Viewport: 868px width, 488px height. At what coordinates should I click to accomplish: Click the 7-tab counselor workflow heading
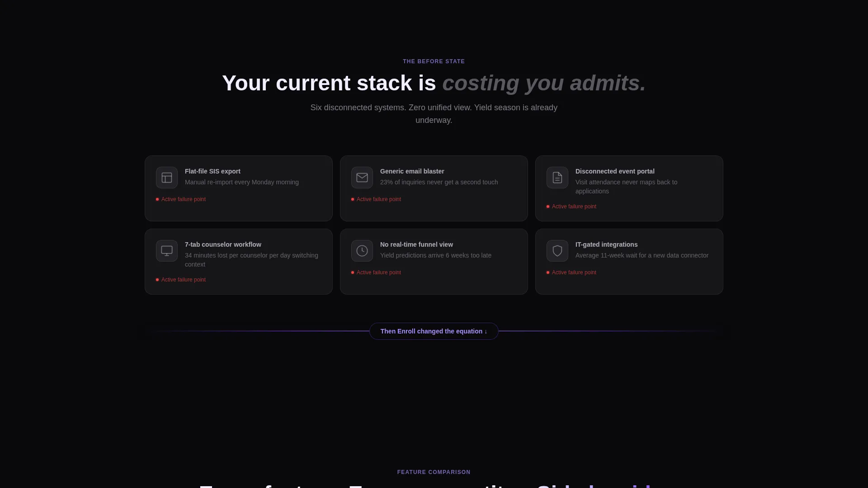click(223, 244)
